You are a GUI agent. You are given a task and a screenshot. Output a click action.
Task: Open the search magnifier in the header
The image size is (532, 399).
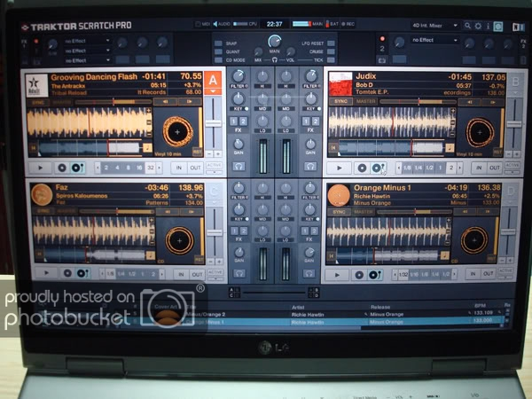[467, 26]
